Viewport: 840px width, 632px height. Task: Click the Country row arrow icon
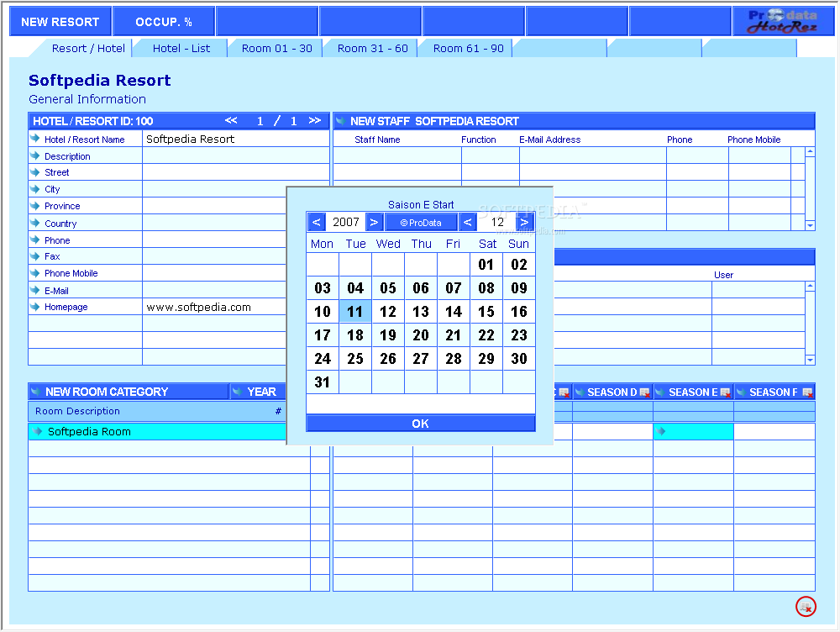35,223
